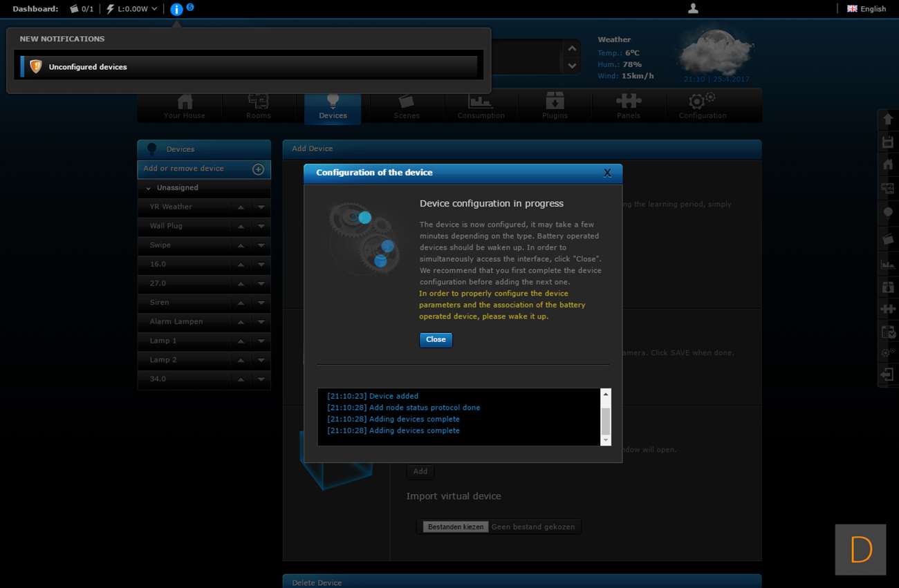Close the dialog with X button

(607, 173)
